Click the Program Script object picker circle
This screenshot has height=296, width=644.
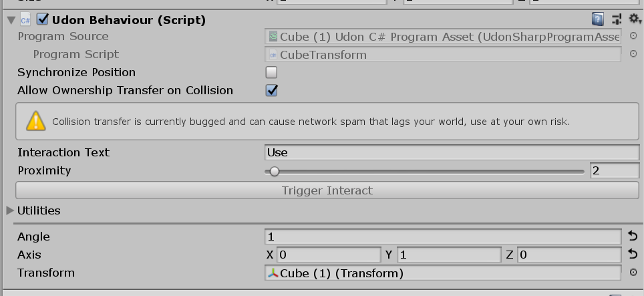point(633,54)
